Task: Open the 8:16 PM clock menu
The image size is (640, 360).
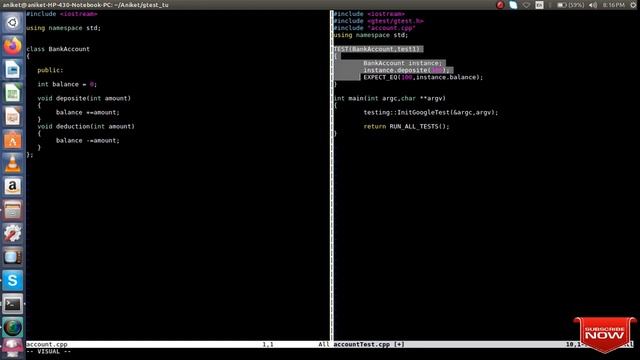Action: pyautogui.click(x=613, y=5)
